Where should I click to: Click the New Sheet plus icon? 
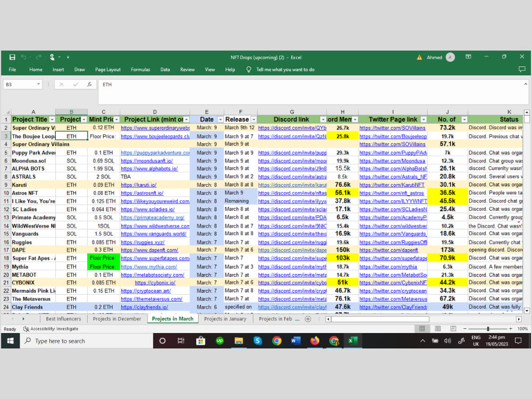pyautogui.click(x=307, y=319)
